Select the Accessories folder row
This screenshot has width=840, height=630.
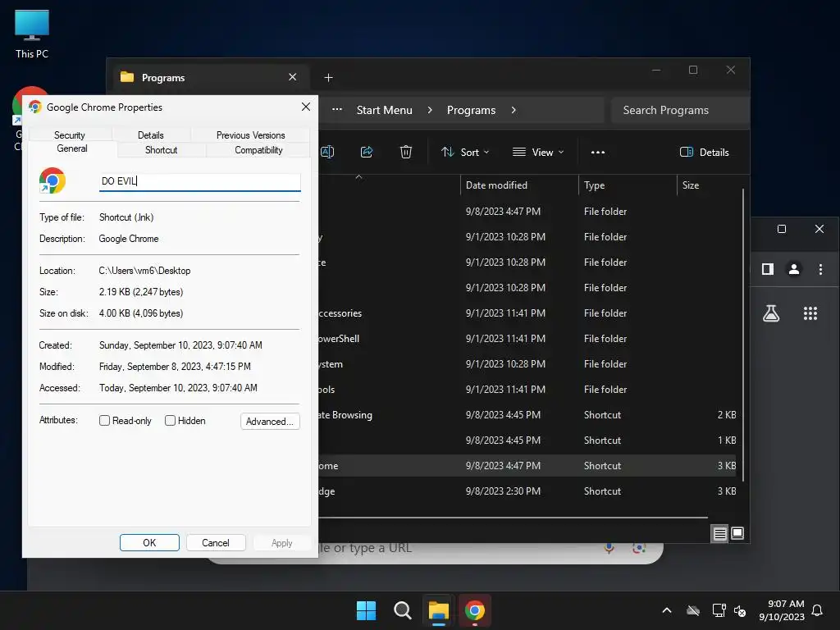click(x=527, y=313)
